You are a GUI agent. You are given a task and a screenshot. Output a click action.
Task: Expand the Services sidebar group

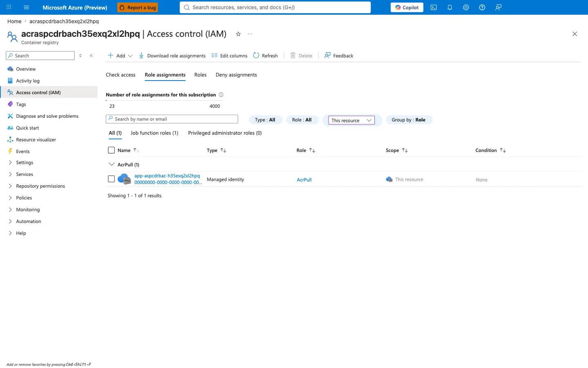pos(49,175)
